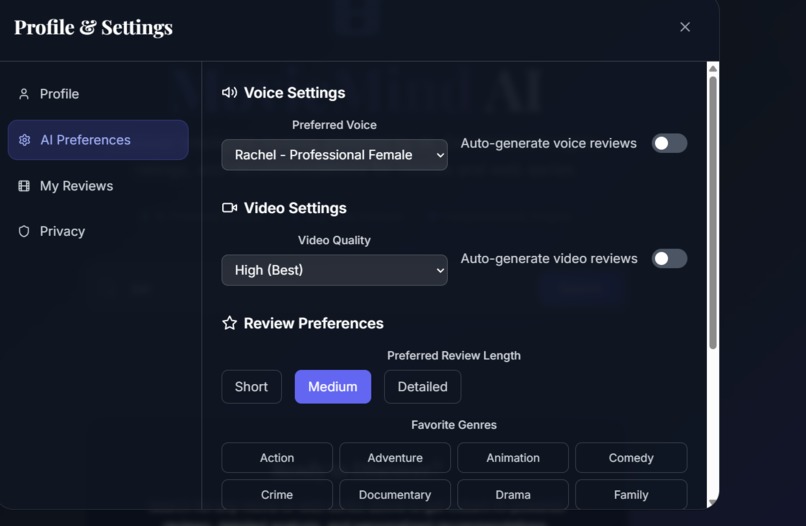Select the Crime genre
806x526 pixels.
(277, 495)
